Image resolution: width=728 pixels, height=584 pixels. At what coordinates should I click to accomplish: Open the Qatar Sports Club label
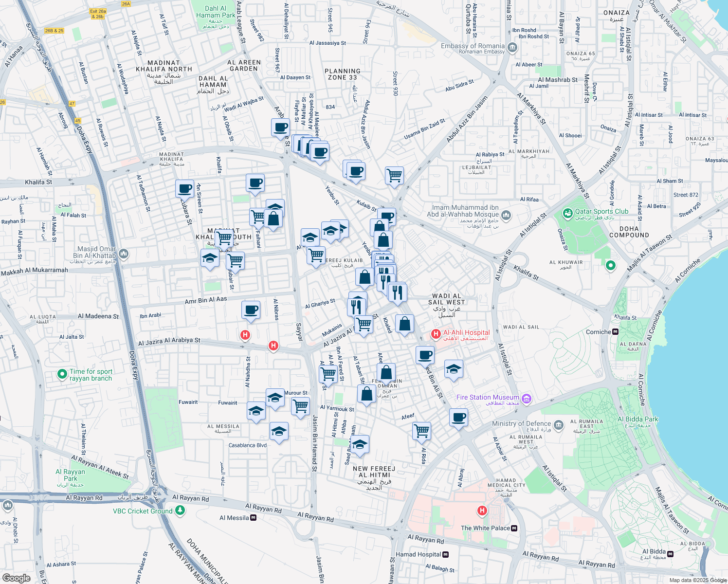pos(602,211)
